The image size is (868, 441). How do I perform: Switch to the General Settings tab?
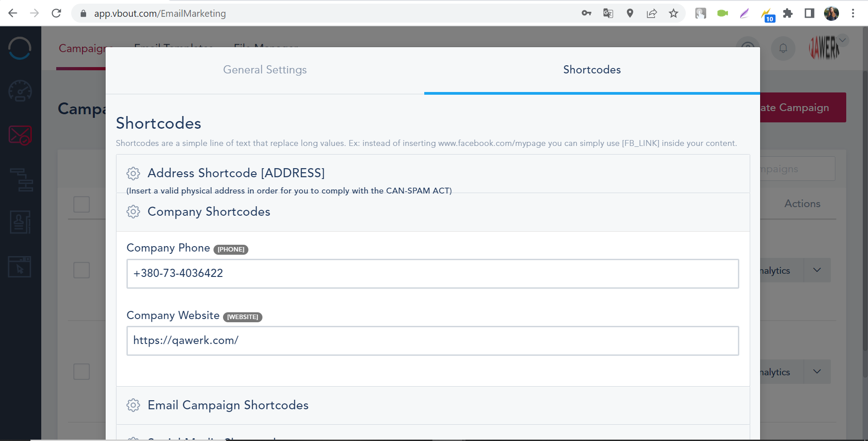pos(265,70)
